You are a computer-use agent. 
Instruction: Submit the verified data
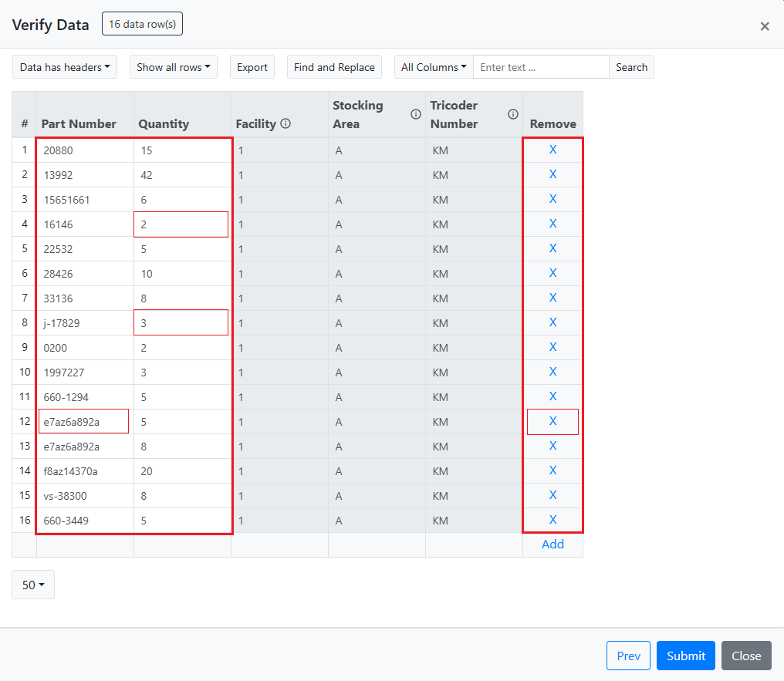[685, 656]
